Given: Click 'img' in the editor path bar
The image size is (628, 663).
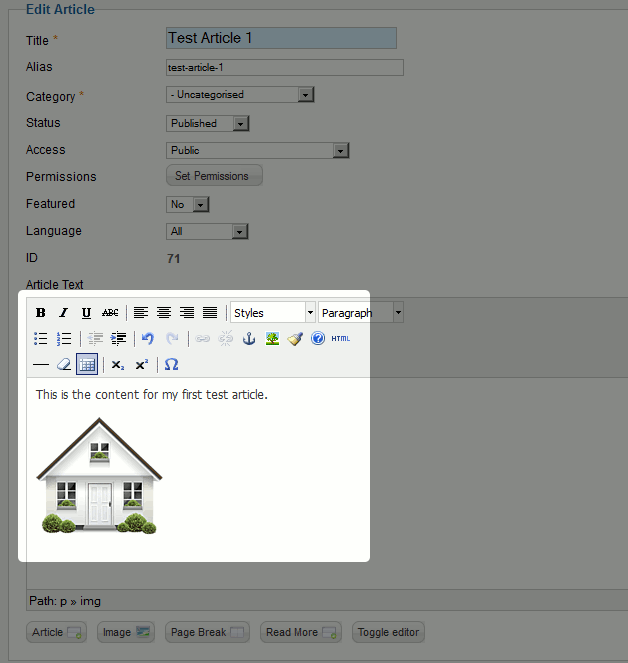Looking at the screenshot, I should 90,601.
